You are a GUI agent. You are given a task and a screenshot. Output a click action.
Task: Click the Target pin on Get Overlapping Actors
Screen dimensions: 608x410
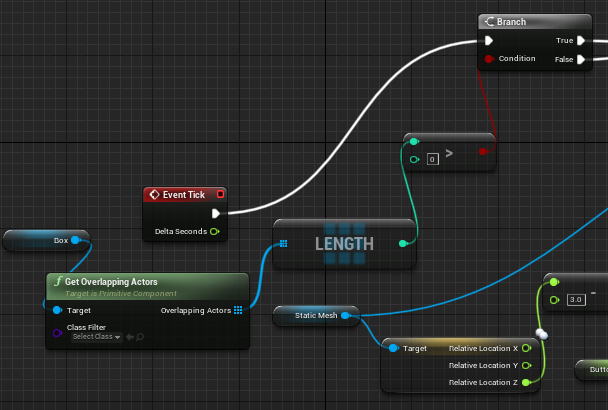tap(57, 310)
